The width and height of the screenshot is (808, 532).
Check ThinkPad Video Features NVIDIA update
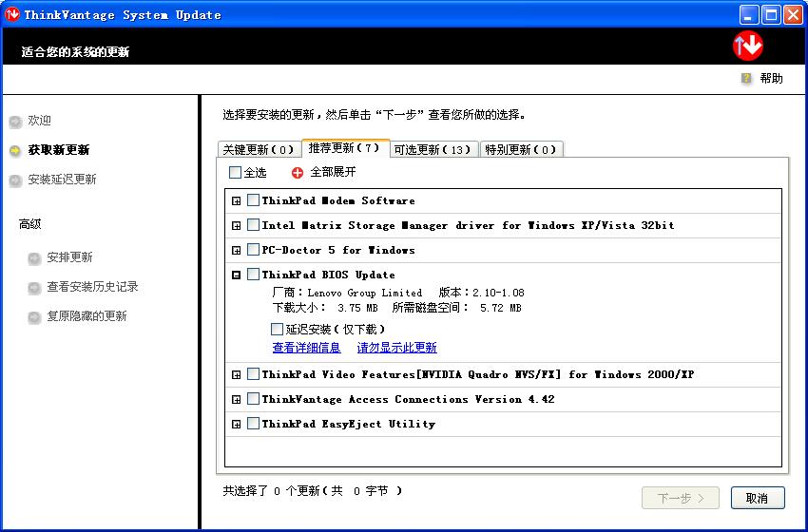pyautogui.click(x=253, y=374)
